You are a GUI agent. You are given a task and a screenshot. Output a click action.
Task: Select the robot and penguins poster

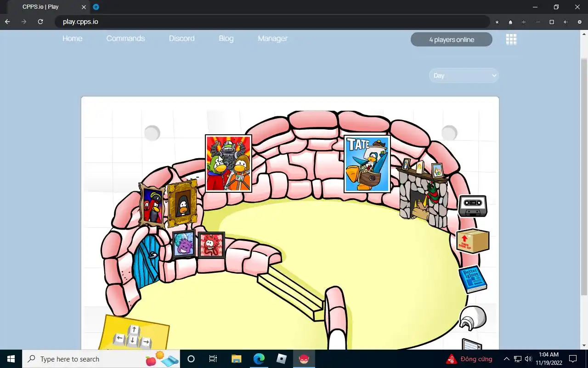point(228,163)
